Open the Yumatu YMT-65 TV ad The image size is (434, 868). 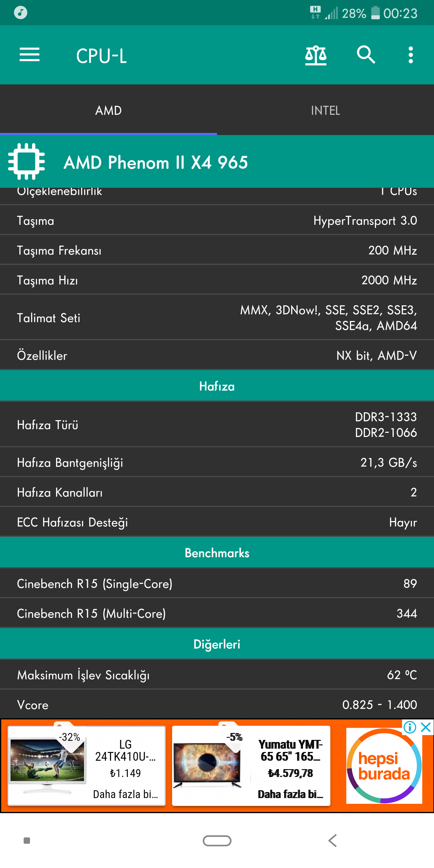[x=251, y=766]
